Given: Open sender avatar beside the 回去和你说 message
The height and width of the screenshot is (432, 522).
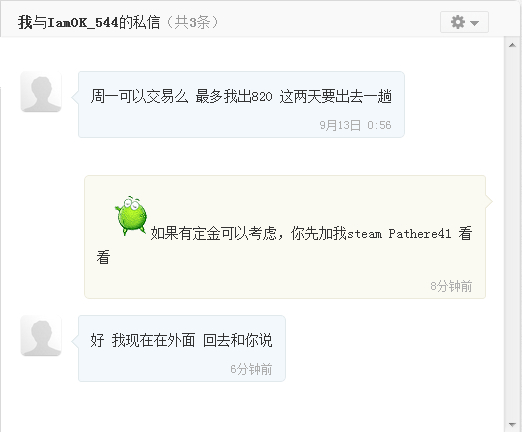Looking at the screenshot, I should (41, 336).
